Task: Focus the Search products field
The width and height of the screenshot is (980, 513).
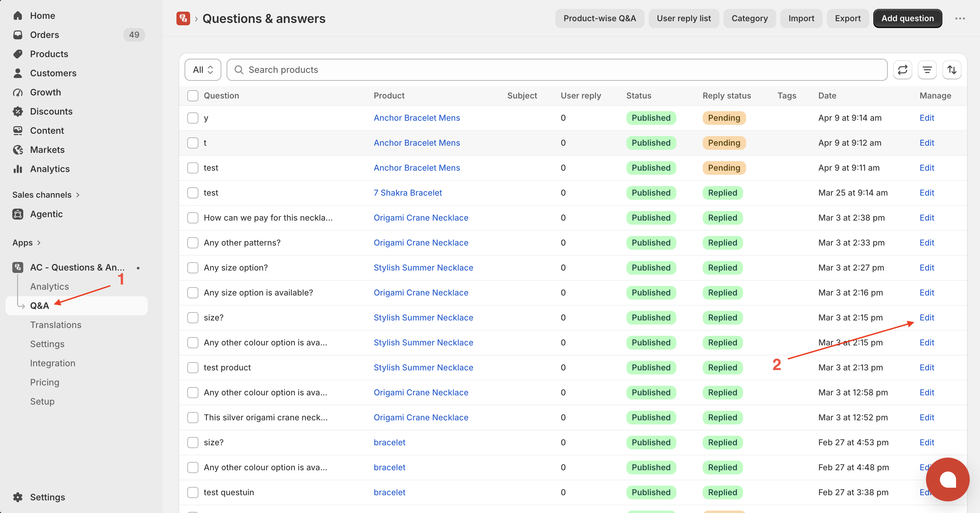Action: (557, 70)
